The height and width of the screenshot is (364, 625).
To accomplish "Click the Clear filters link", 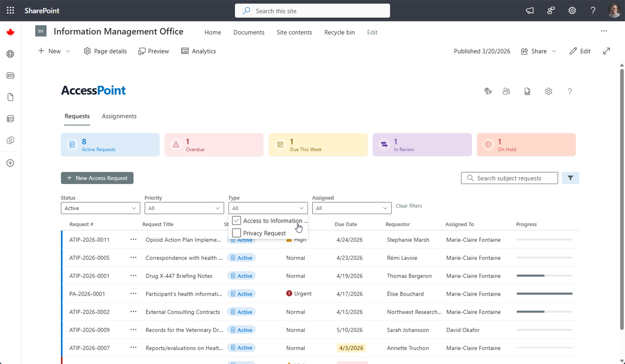I will [x=409, y=206].
